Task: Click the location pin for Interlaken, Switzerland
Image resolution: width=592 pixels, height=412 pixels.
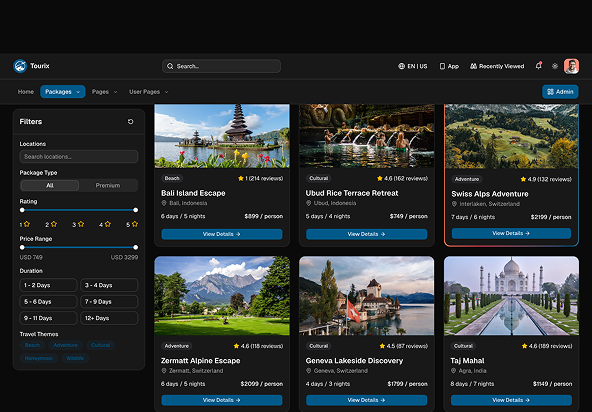Action: (454, 204)
